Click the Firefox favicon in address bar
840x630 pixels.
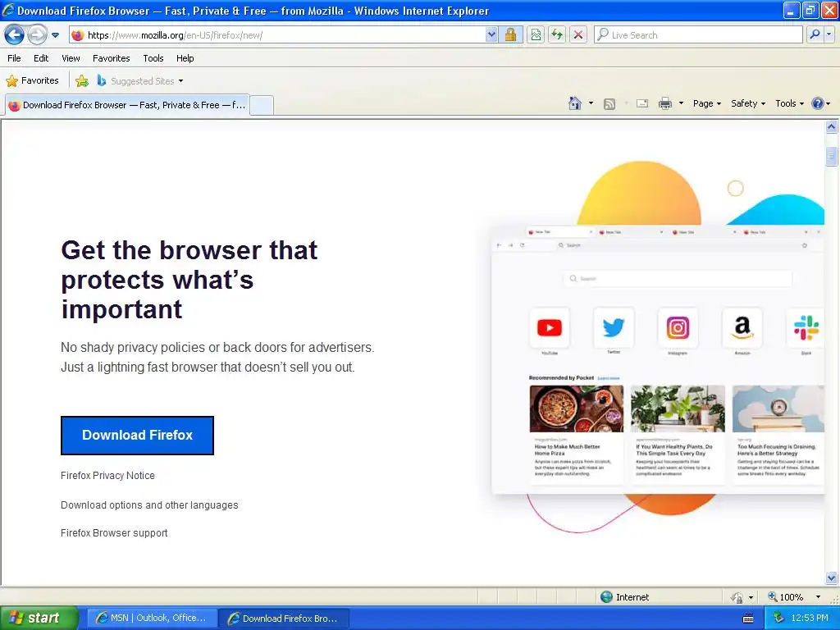78,35
